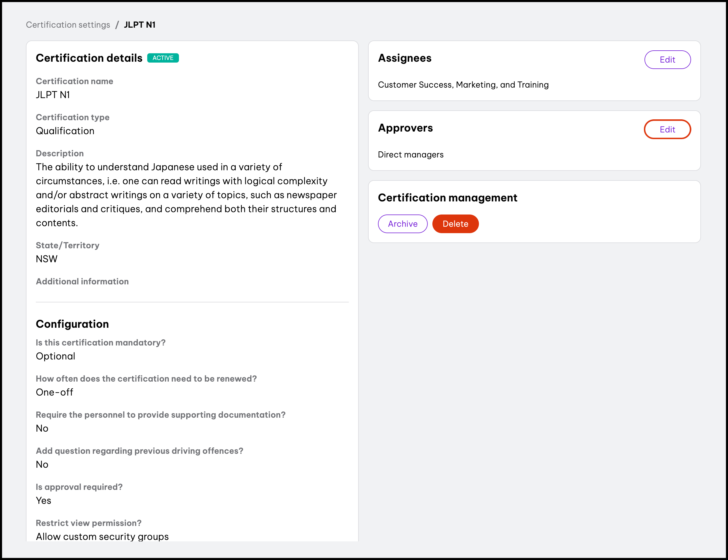Click the certification name value JLPT N1
The width and height of the screenshot is (728, 560).
pyautogui.click(x=53, y=95)
